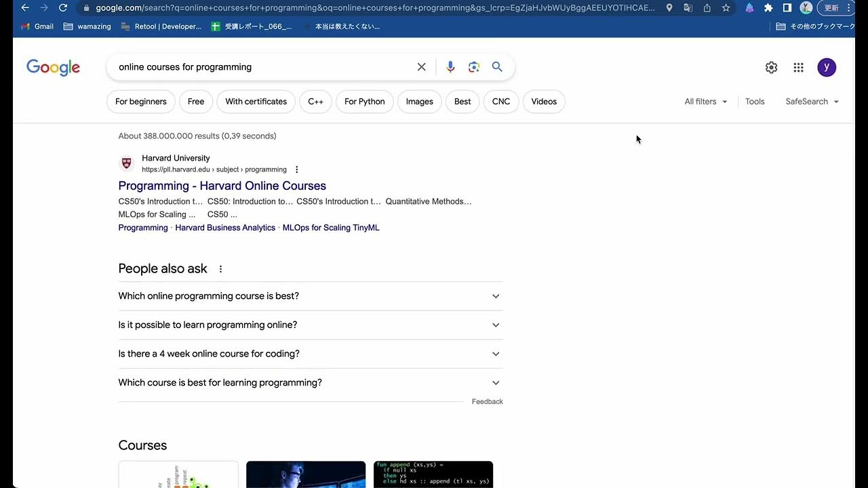The width and height of the screenshot is (868, 488).
Task: Share this page via the share icon
Action: 707,7
